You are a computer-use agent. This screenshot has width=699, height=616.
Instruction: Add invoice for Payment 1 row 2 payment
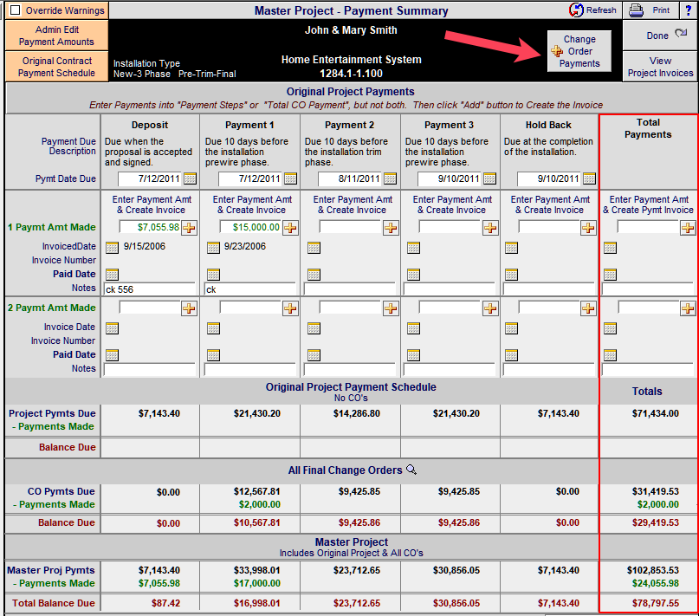[x=290, y=308]
